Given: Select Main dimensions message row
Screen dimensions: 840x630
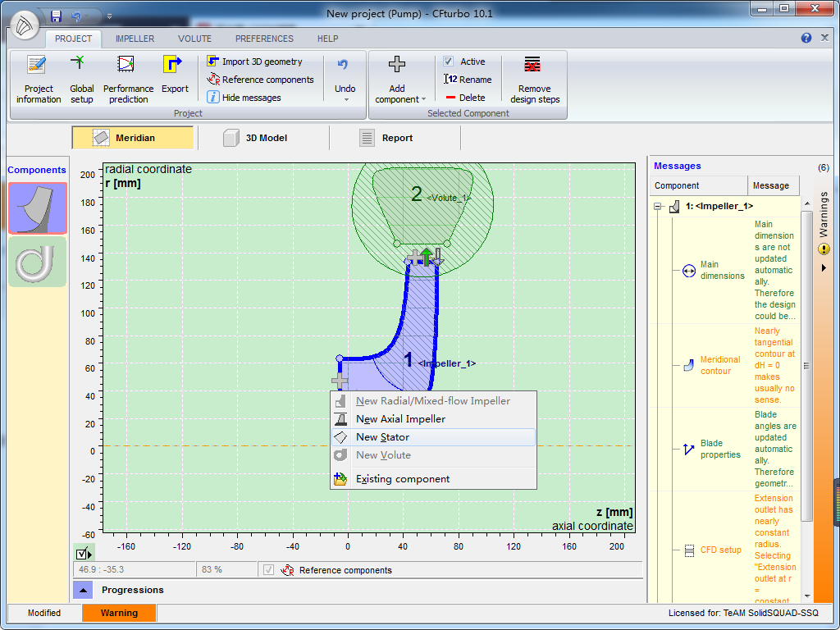Looking at the screenshot, I should pos(724,270).
